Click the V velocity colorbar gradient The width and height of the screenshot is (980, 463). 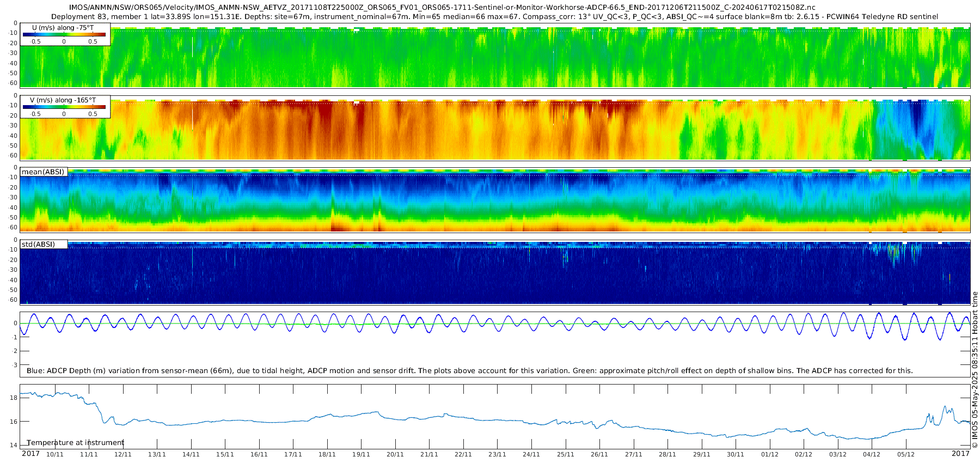coord(64,107)
